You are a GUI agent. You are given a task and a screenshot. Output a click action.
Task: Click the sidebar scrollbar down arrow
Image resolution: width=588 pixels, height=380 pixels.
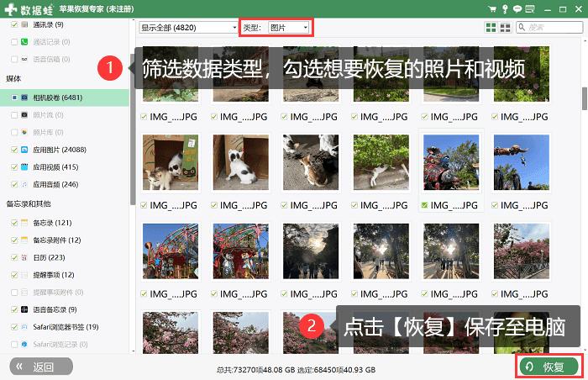133,351
